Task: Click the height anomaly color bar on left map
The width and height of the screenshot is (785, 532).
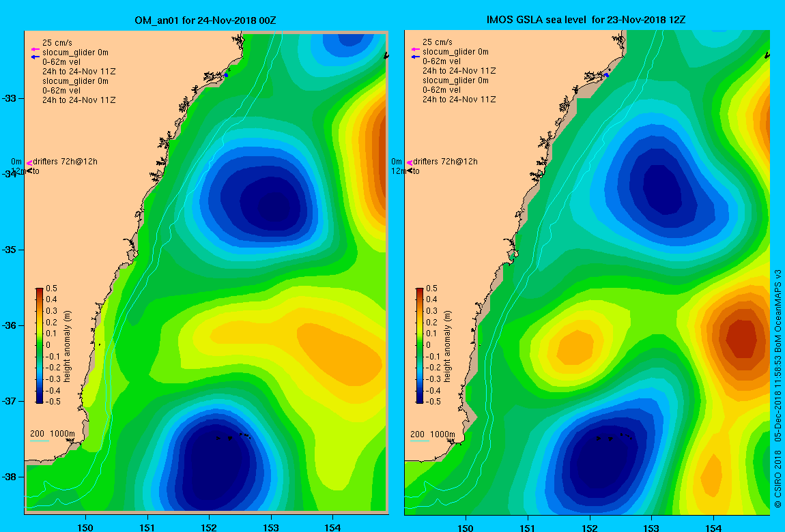Action: pyautogui.click(x=40, y=346)
